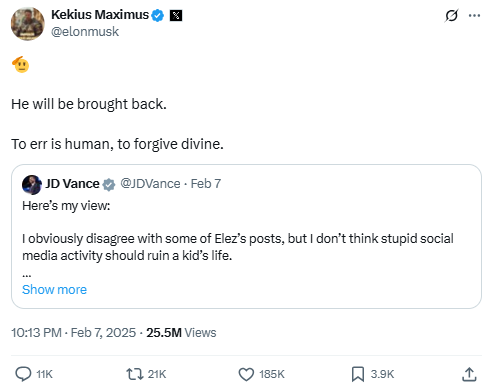Open the JD Vance avatar in quoted post
This screenshot has width=485, height=387.
[32, 184]
